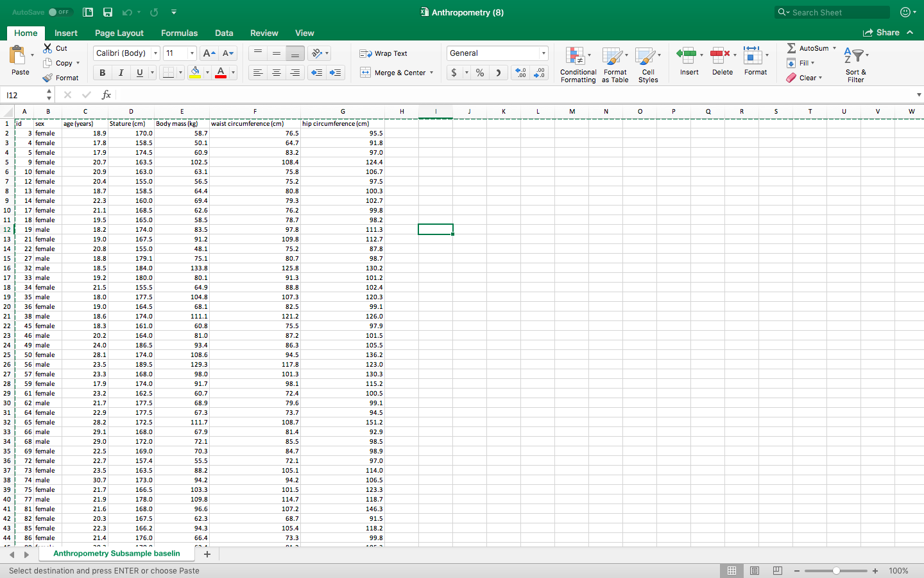This screenshot has width=924, height=578.
Task: Open the Page Layout tab
Action: pyautogui.click(x=119, y=33)
